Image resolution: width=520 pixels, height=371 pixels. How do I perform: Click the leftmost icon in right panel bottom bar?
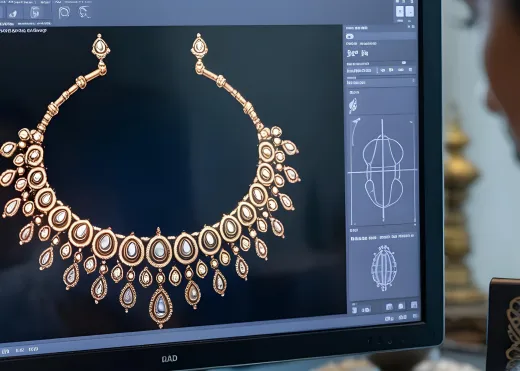point(354,310)
